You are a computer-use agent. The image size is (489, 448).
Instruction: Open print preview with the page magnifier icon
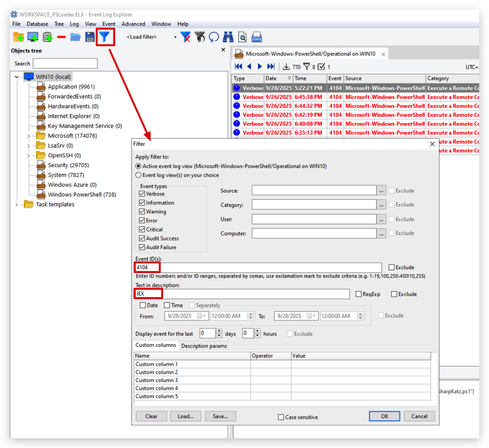pyautogui.click(x=242, y=37)
